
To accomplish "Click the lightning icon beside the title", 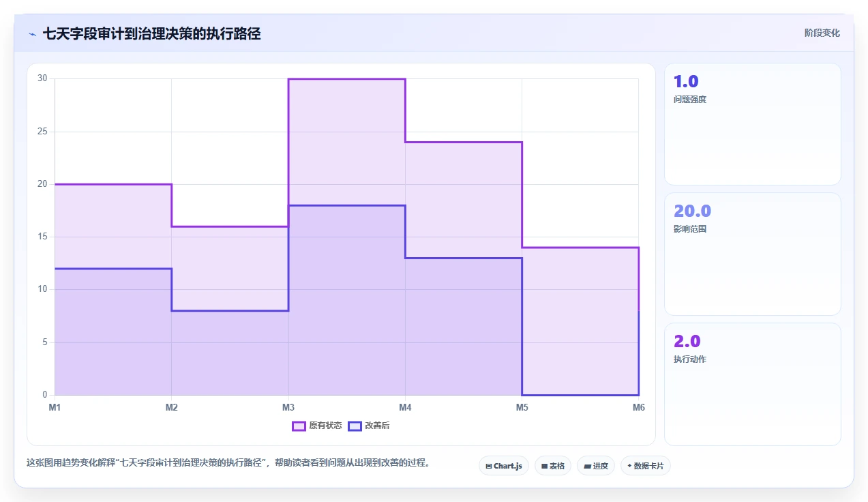I will coord(32,34).
